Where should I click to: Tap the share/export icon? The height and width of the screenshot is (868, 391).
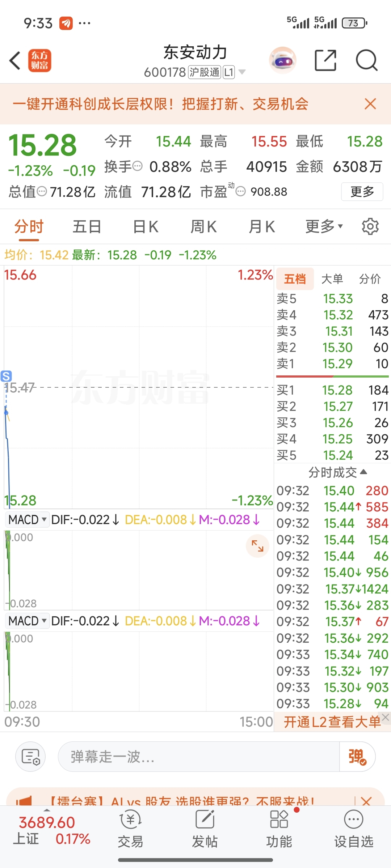(325, 60)
